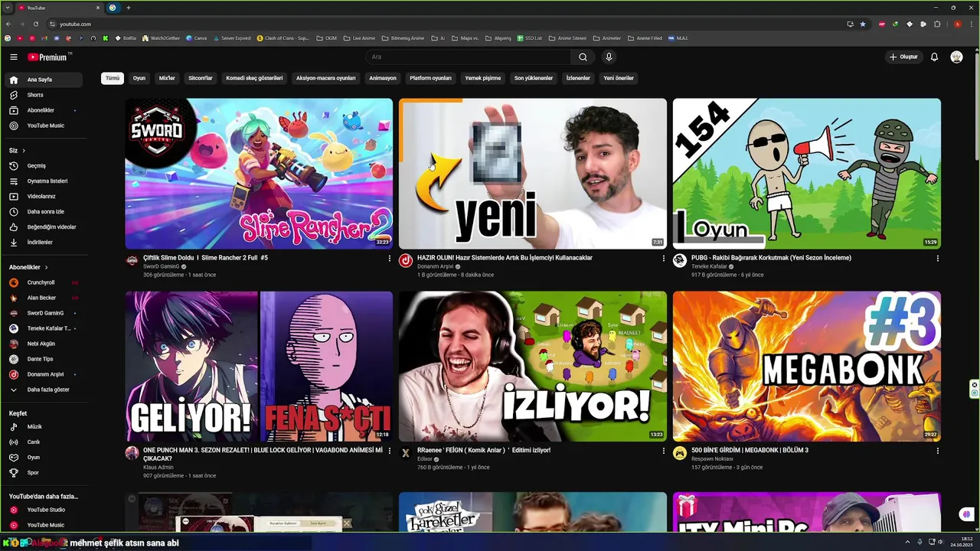Select the Oyun filter chip

pyautogui.click(x=139, y=78)
